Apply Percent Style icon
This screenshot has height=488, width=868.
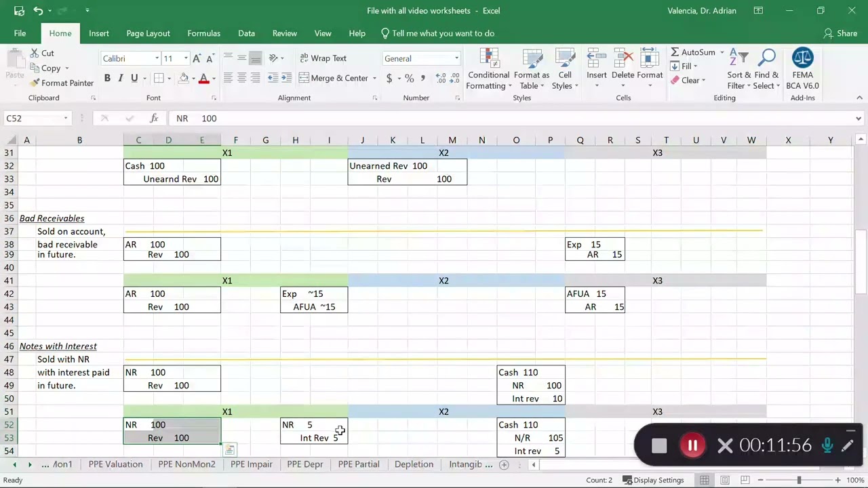pos(410,78)
